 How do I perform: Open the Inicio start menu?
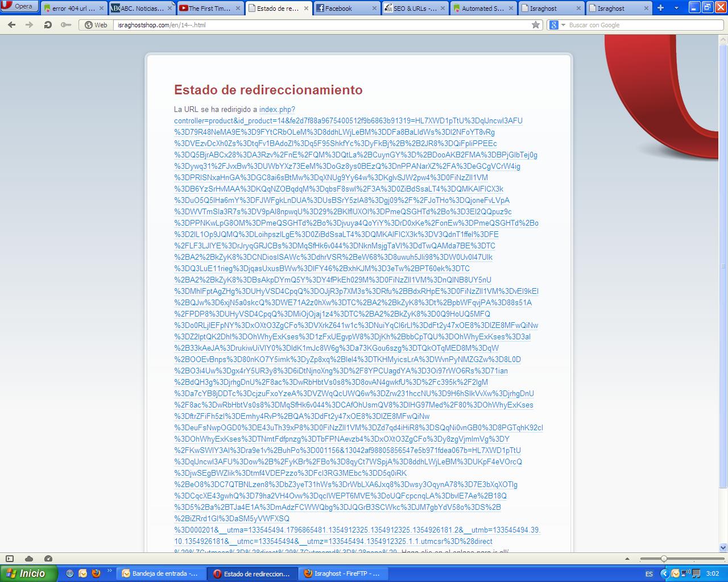pyautogui.click(x=28, y=573)
